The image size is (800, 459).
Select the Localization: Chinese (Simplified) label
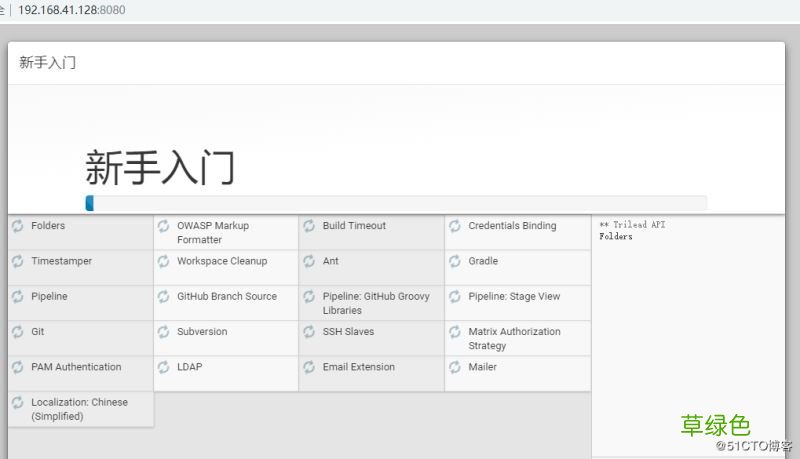click(x=80, y=409)
